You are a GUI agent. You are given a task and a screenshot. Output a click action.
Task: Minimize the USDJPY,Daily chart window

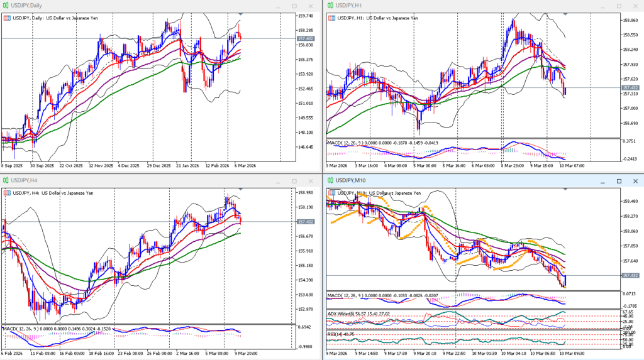(277, 6)
